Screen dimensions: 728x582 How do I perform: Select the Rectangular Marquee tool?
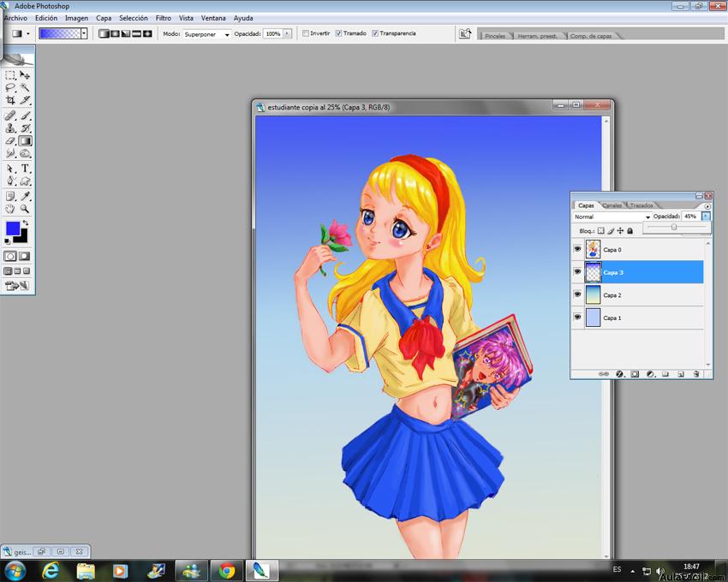point(10,75)
